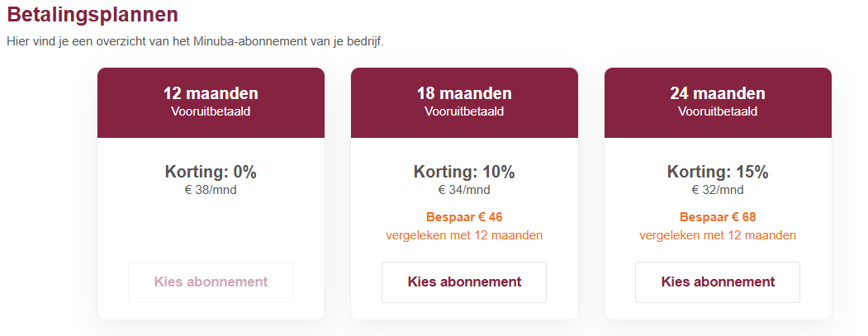Select the 18 maanden plan header

[464, 94]
